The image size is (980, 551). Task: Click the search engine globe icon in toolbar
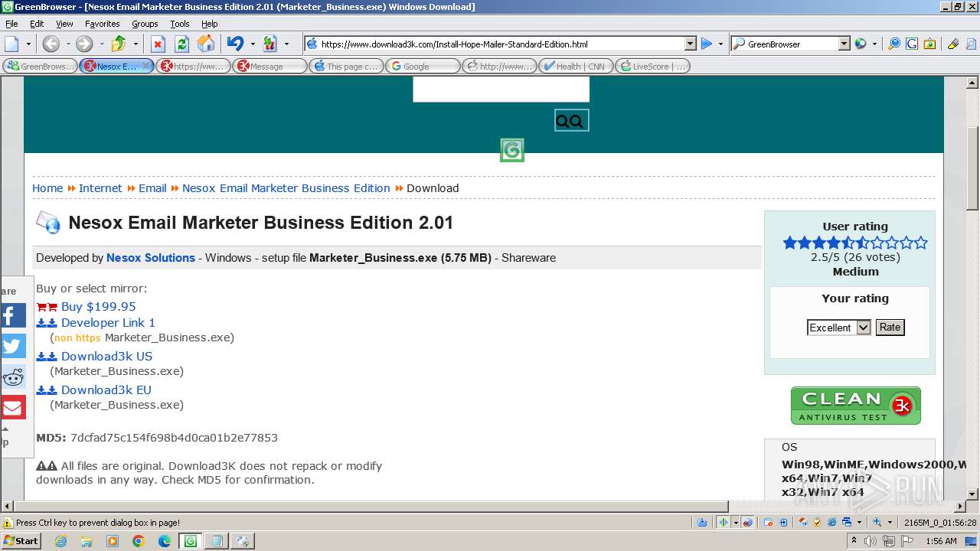point(861,44)
